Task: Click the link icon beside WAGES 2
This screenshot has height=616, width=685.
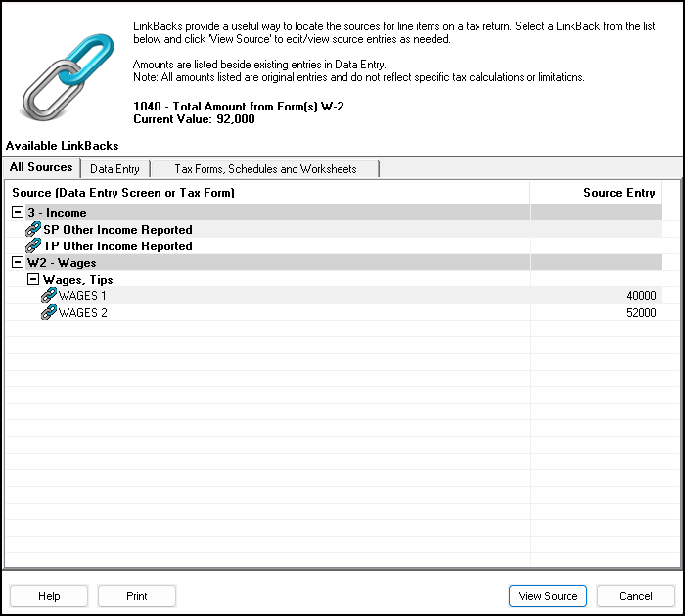Action: pos(48,313)
